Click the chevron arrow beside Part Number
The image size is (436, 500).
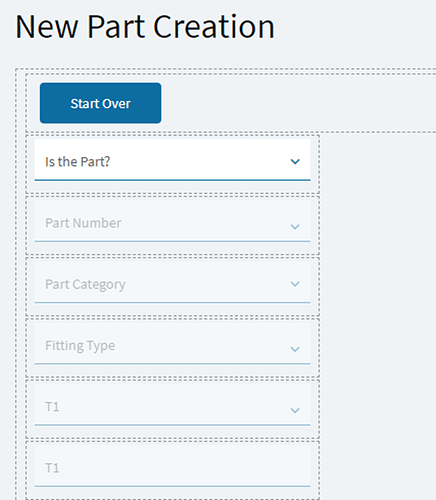(295, 227)
